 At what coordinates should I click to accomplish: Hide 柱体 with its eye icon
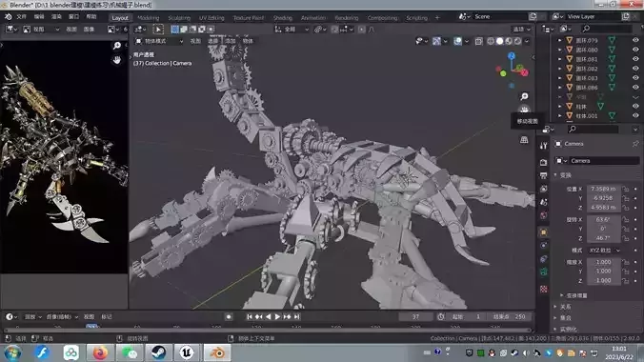click(635, 107)
